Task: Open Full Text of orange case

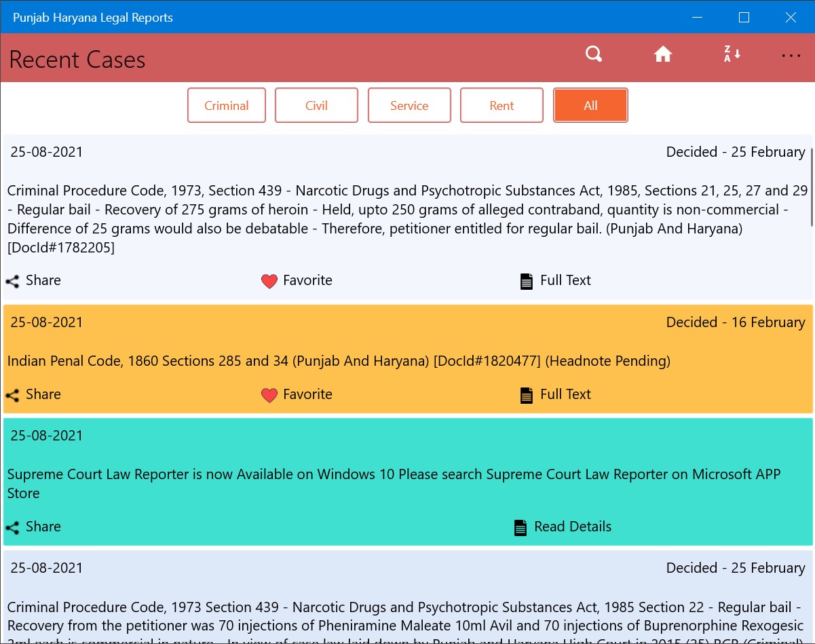Action: click(x=555, y=394)
